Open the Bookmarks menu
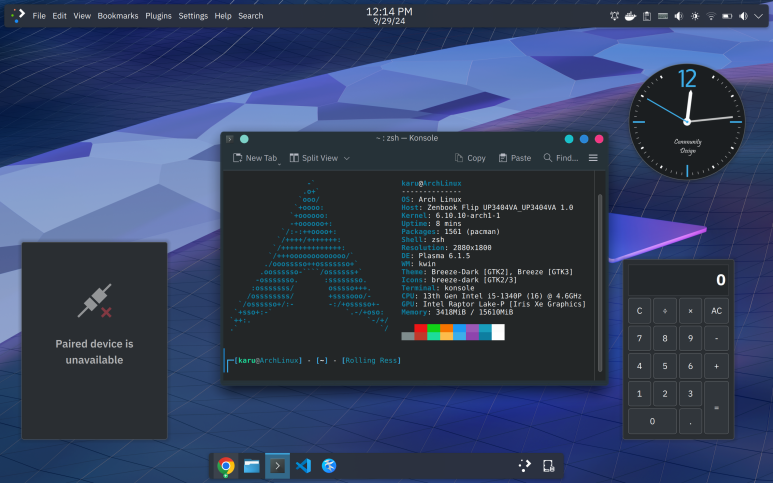The image size is (773, 483). point(118,16)
